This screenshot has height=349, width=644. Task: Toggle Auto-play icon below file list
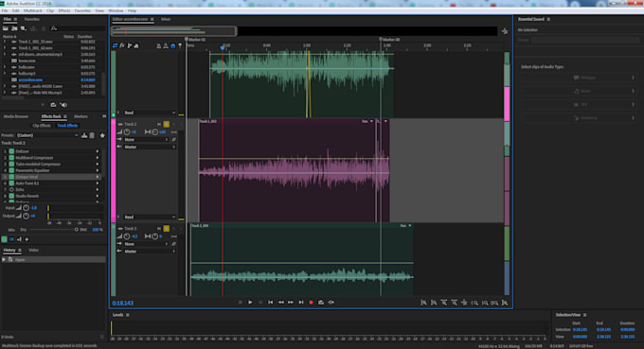pos(63,105)
